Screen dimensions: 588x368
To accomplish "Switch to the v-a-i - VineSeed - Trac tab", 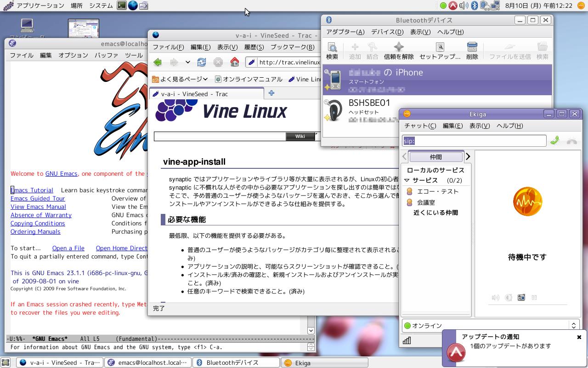I will tap(207, 94).
